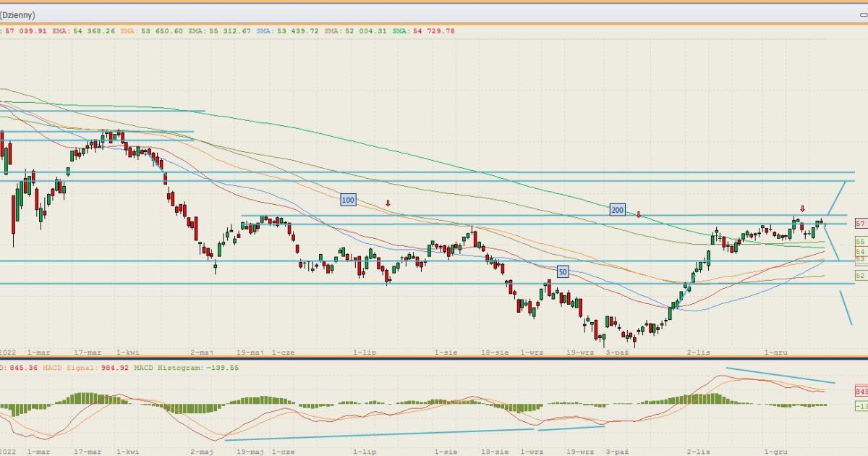This screenshot has width=868, height=456.
Task: Click the (Dzienny) interval title
Action: (x=17, y=14)
